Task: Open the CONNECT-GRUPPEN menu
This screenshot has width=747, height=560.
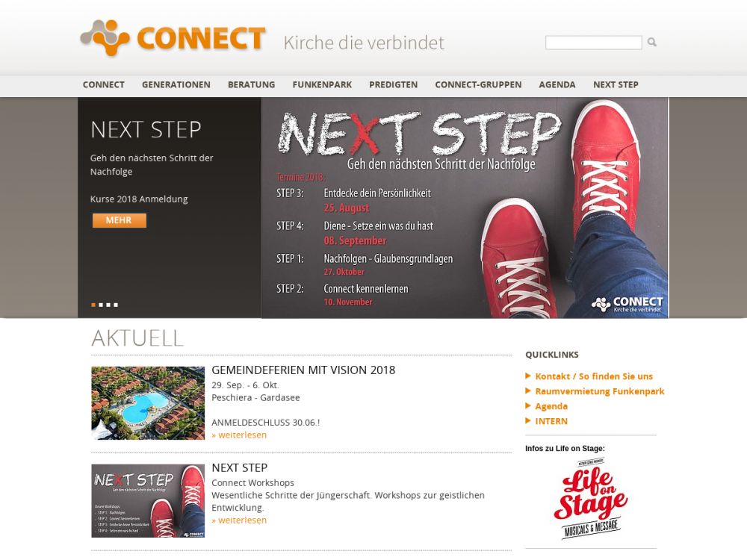Action: click(478, 85)
